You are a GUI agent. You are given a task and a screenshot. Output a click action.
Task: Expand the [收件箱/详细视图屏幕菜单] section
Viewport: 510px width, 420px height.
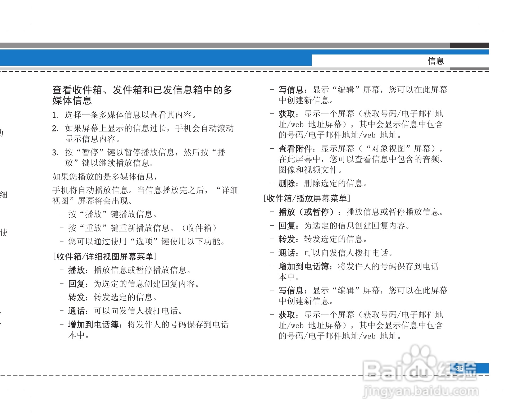105,256
